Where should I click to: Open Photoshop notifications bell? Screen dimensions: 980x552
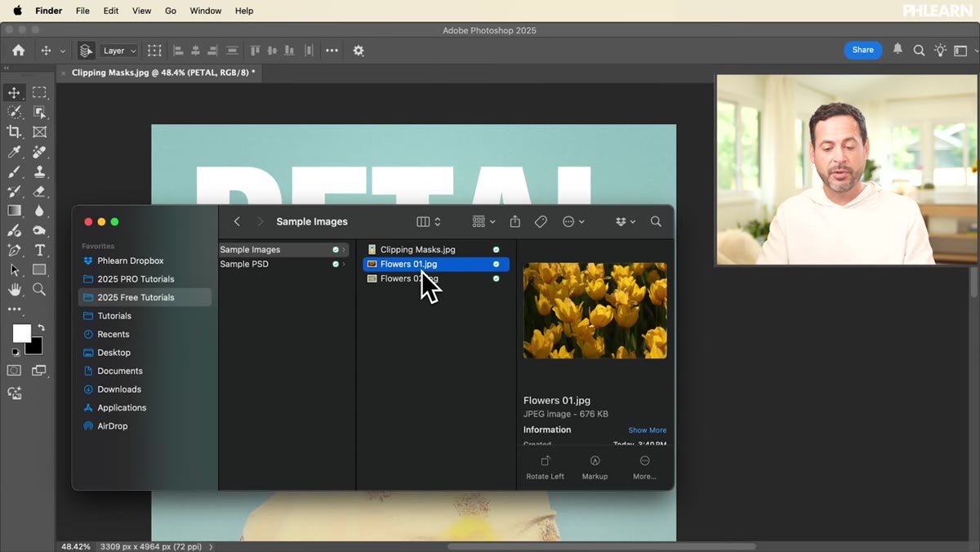point(898,50)
